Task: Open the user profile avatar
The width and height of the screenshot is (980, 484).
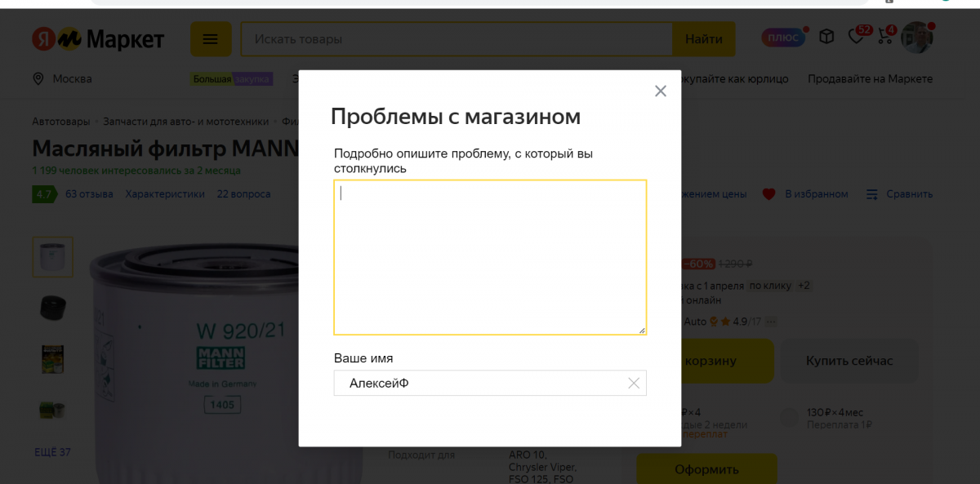Action: (x=916, y=38)
